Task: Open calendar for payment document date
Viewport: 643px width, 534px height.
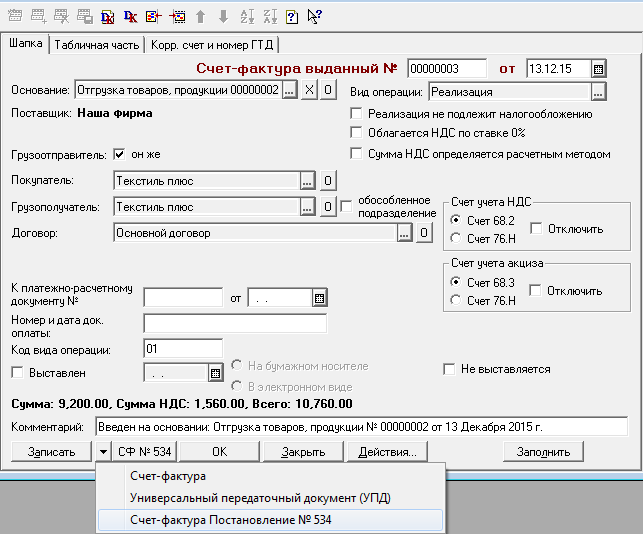Action: pyautogui.click(x=319, y=298)
